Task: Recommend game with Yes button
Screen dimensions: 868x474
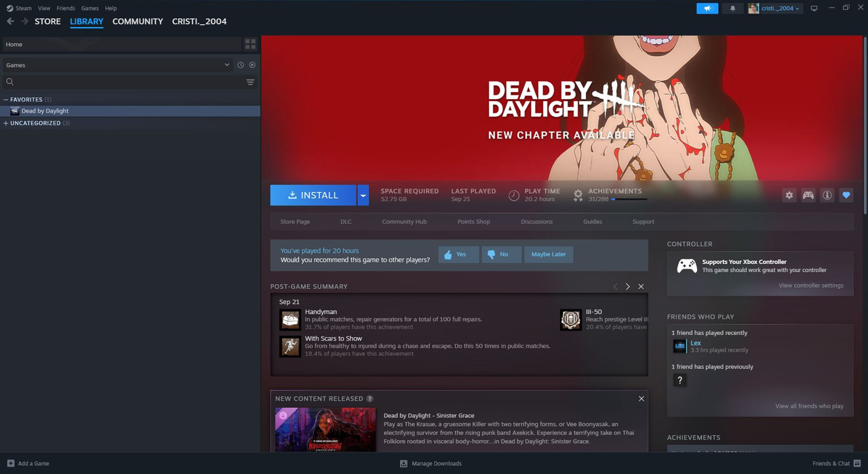Action: [458, 254]
